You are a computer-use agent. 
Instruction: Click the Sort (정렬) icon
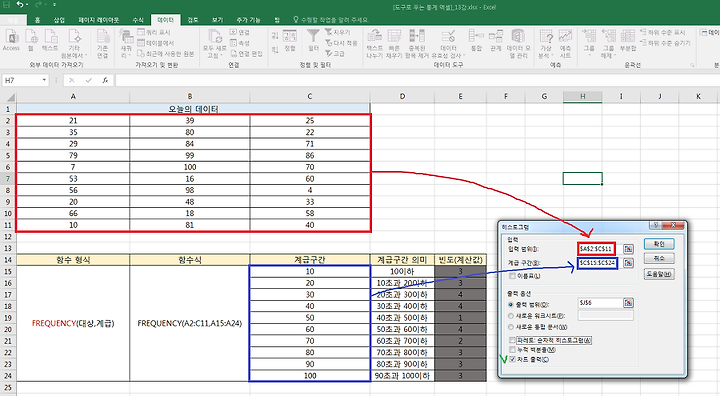pos(290,40)
